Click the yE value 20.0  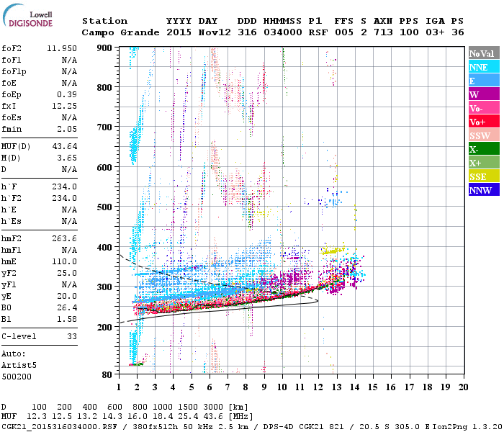click(x=67, y=297)
